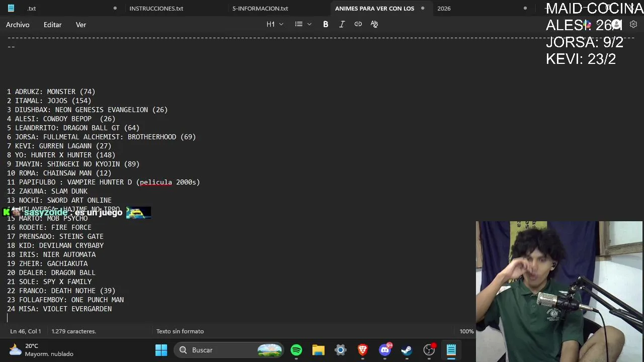Click the Windows taskbar Buscar search box
Image resolution: width=644 pixels, height=362 pixels.
pos(229,350)
